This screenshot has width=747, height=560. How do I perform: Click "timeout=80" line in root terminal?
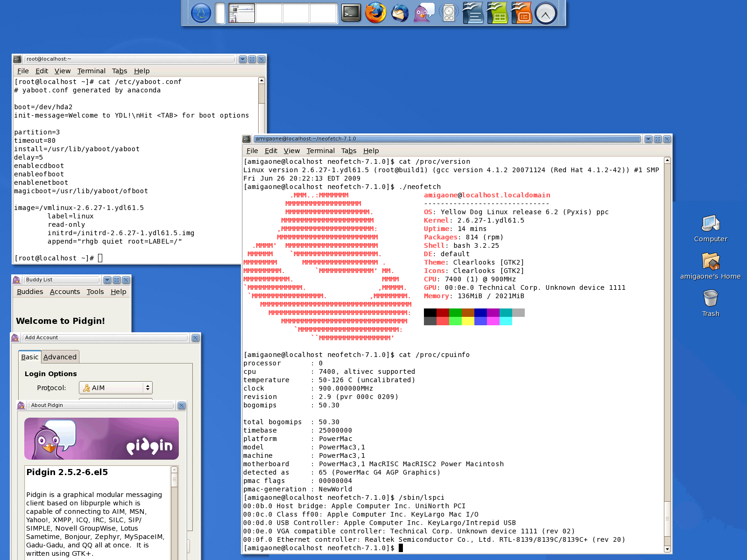[35, 141]
